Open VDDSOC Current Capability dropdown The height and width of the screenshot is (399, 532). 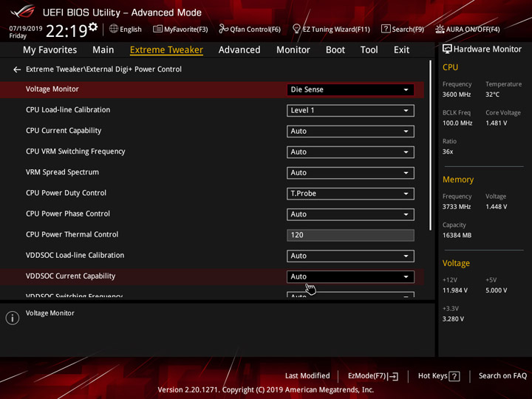(x=350, y=276)
